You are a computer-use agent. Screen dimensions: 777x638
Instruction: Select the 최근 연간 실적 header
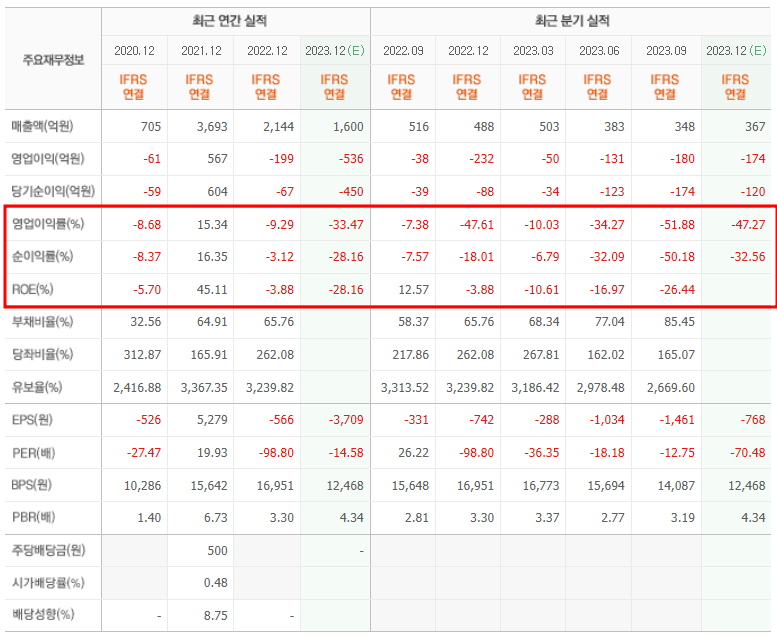click(229, 21)
